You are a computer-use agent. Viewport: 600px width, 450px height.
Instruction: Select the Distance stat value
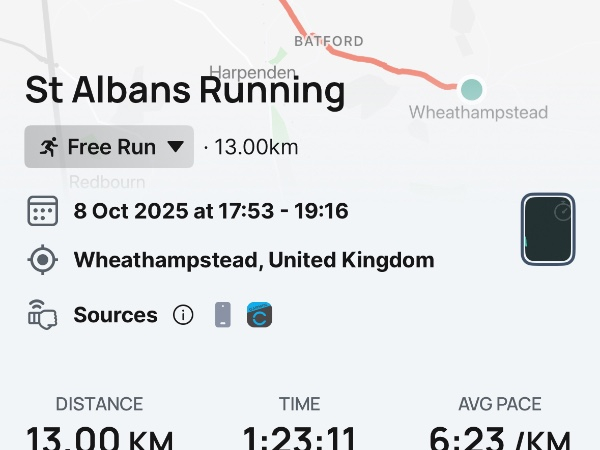pos(98,437)
